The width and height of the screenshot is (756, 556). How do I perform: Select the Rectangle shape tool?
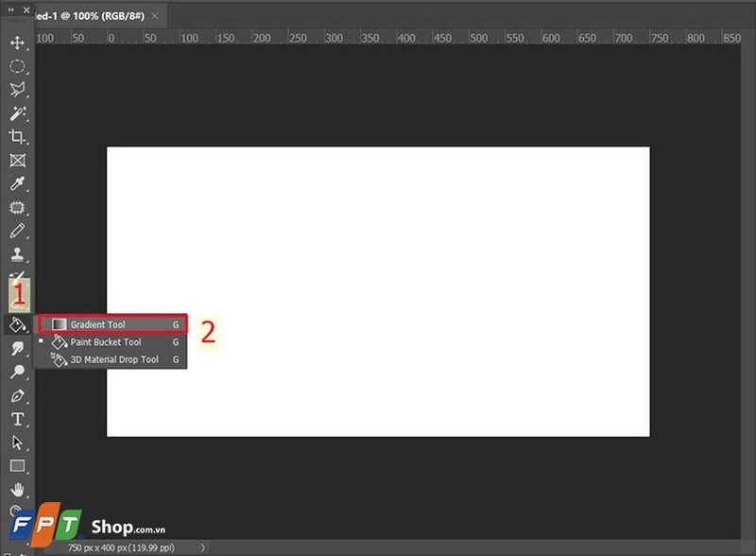17,466
